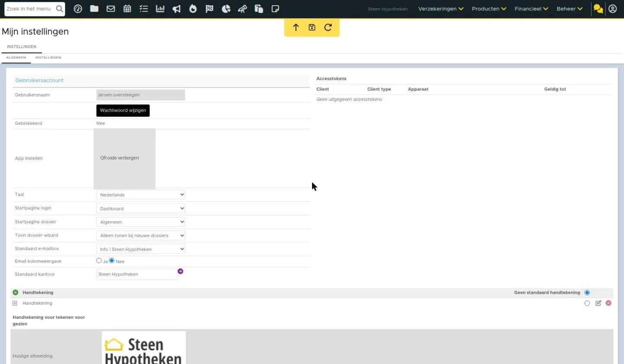
Task: Open the Financieel menu
Action: [x=532, y=9]
